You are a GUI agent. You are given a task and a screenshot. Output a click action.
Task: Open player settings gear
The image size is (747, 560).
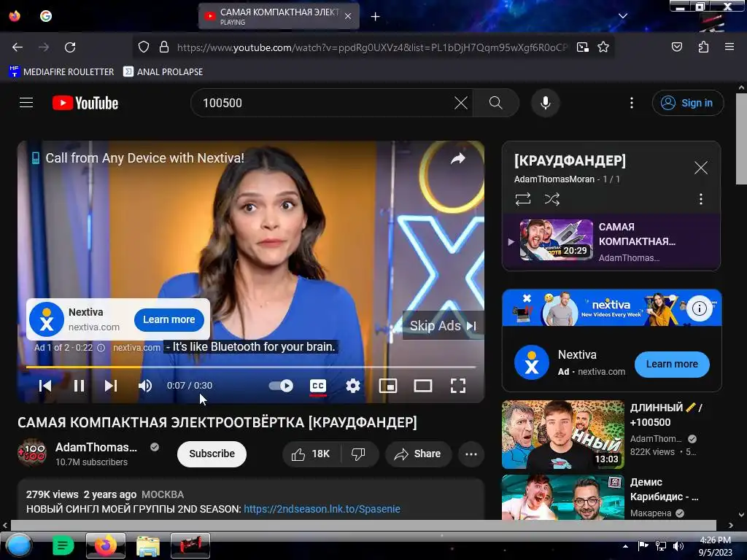(x=352, y=386)
